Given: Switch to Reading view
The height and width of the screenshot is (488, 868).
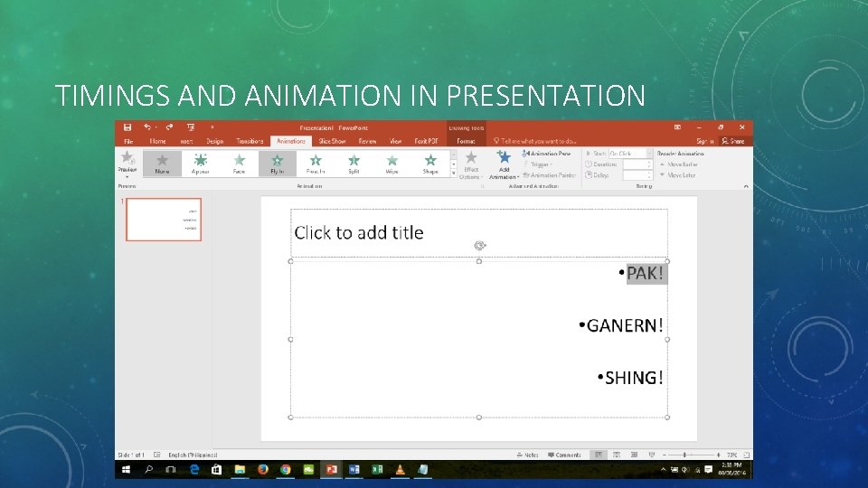Looking at the screenshot, I should click(x=634, y=455).
